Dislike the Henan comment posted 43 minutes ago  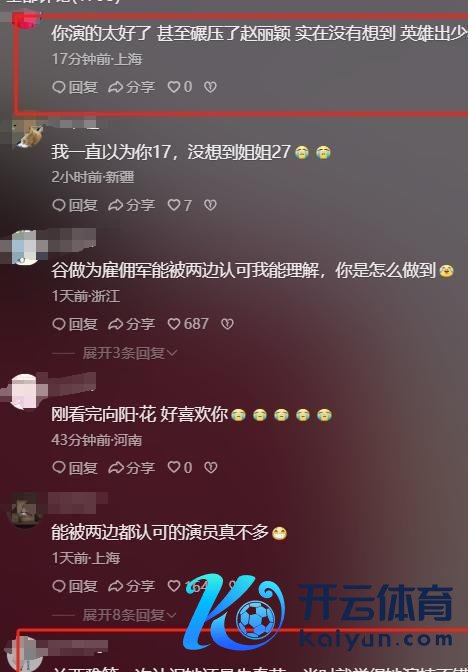[210, 467]
